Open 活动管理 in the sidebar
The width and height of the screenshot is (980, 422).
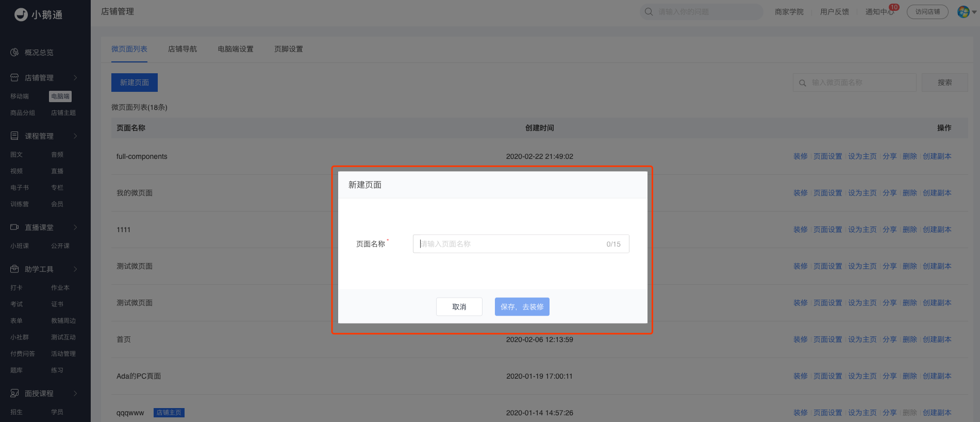63,354
